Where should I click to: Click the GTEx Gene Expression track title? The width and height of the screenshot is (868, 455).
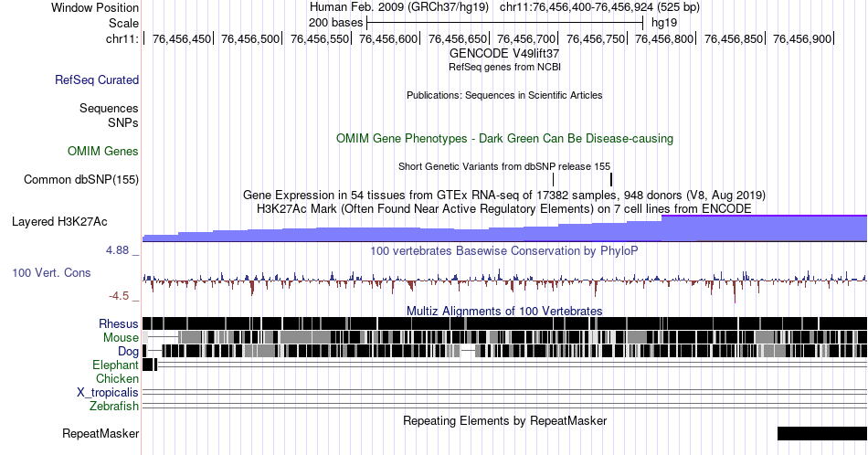point(504,195)
